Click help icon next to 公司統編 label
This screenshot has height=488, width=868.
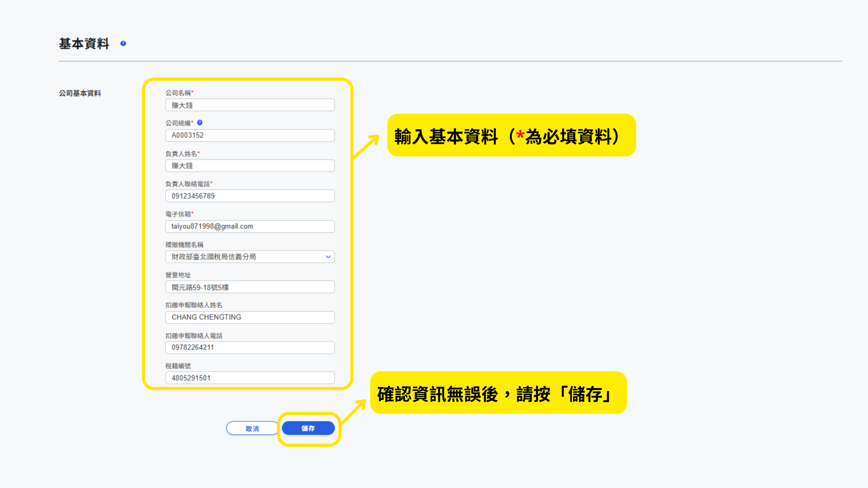point(200,123)
